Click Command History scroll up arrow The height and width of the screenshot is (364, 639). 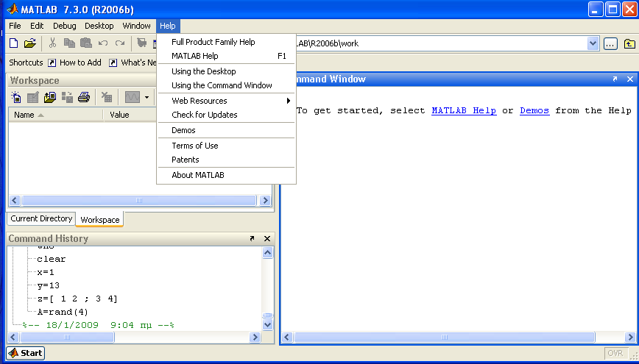click(x=267, y=252)
